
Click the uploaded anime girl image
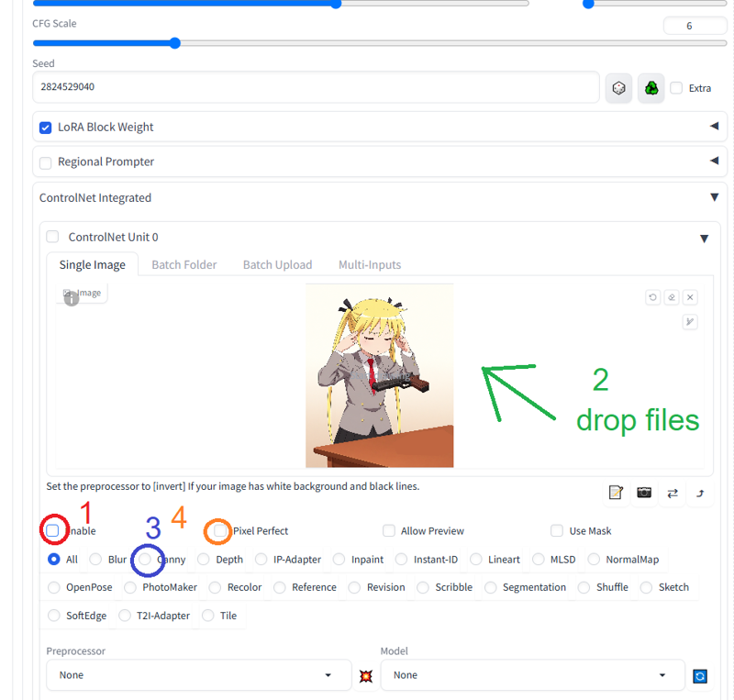click(379, 375)
